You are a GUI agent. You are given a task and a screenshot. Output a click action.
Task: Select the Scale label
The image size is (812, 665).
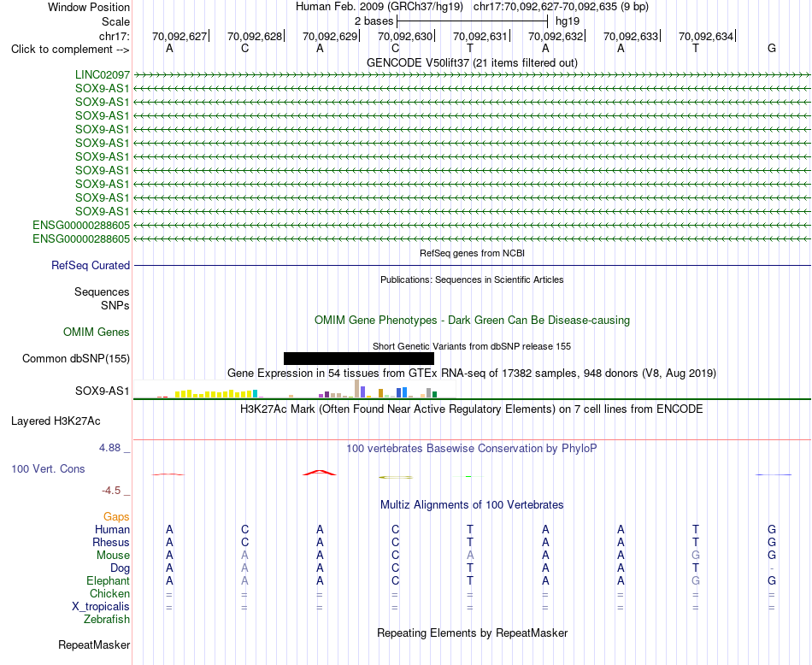pyautogui.click(x=115, y=21)
